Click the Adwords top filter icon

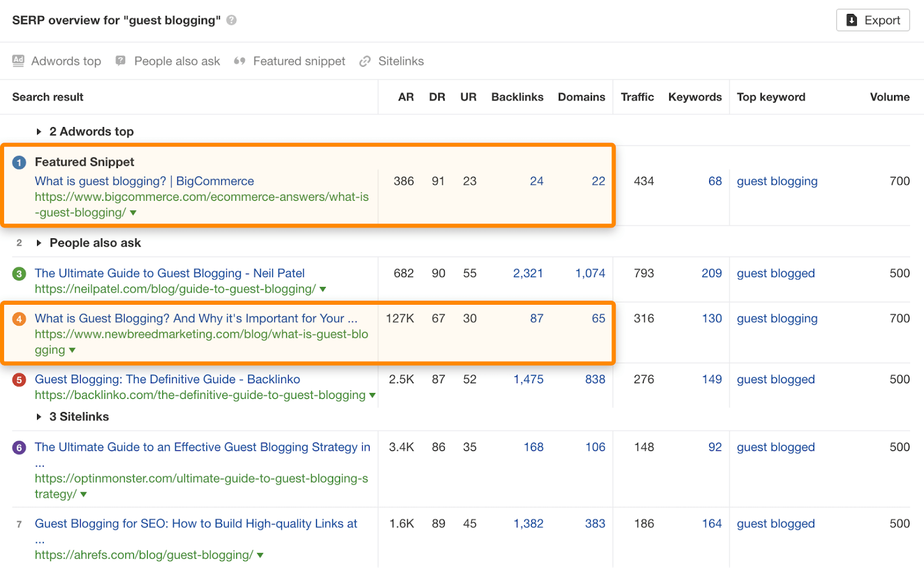(18, 61)
